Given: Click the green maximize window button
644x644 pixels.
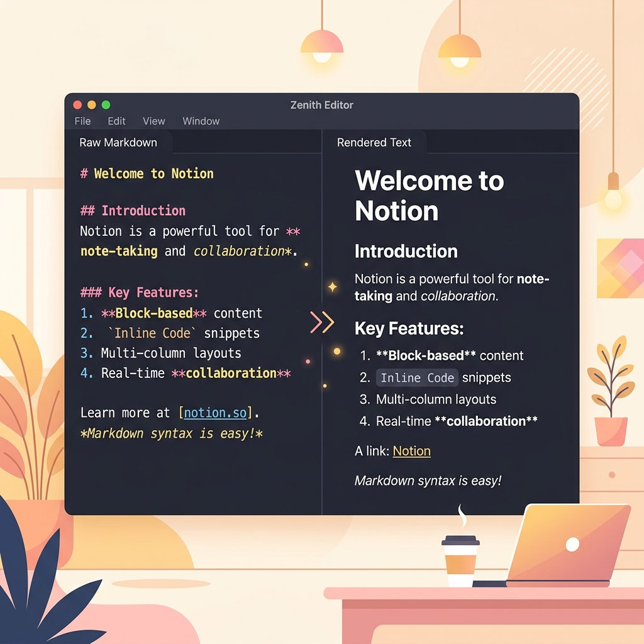Looking at the screenshot, I should click(106, 105).
